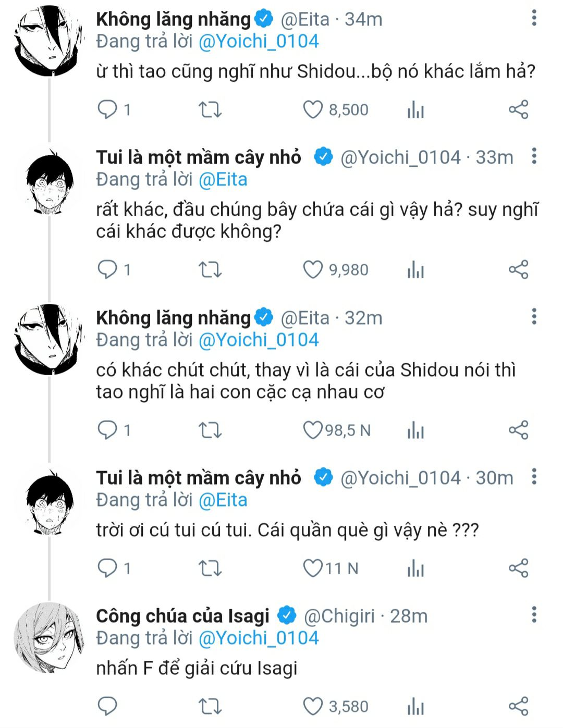
Task: Reply to Chigiri's tweet
Action: (108, 707)
